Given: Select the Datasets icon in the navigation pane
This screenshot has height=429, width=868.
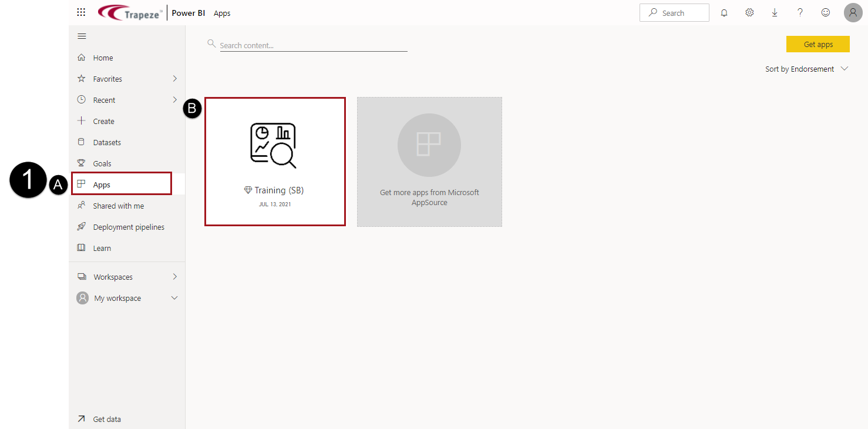Looking at the screenshot, I should click(x=82, y=142).
